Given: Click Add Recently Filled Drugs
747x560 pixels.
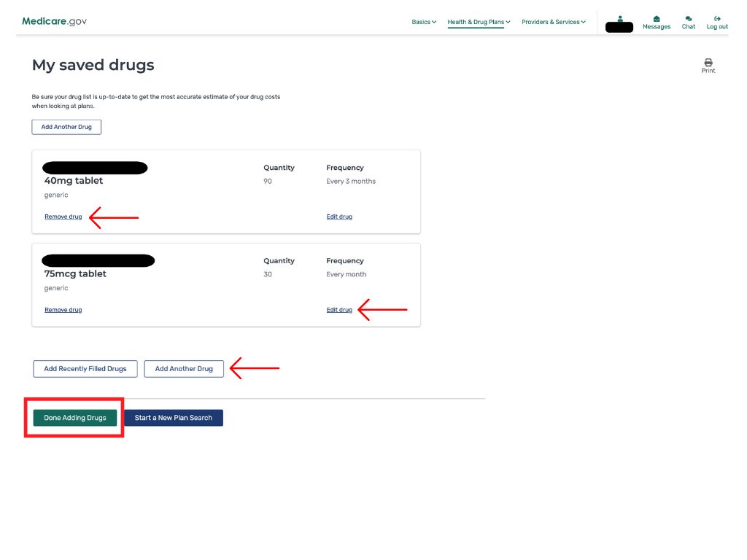Looking at the screenshot, I should [x=85, y=369].
